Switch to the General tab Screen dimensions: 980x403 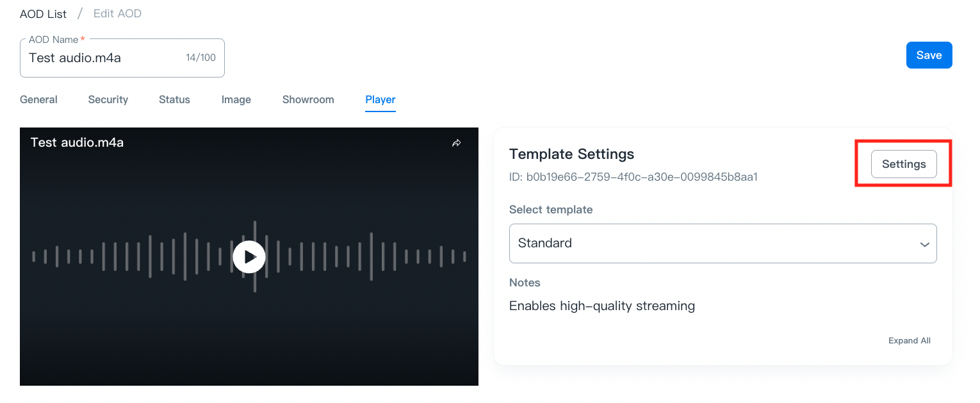click(x=38, y=99)
